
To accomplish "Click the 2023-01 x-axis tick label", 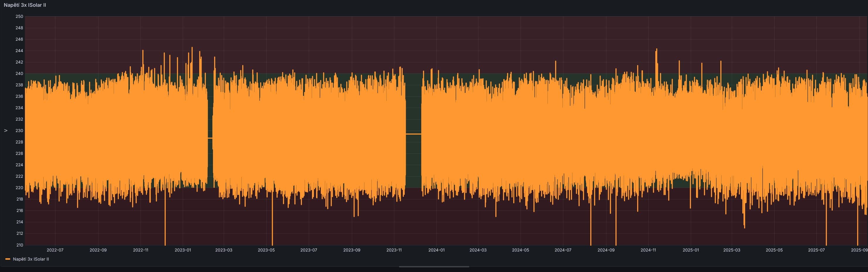I will 183,250.
